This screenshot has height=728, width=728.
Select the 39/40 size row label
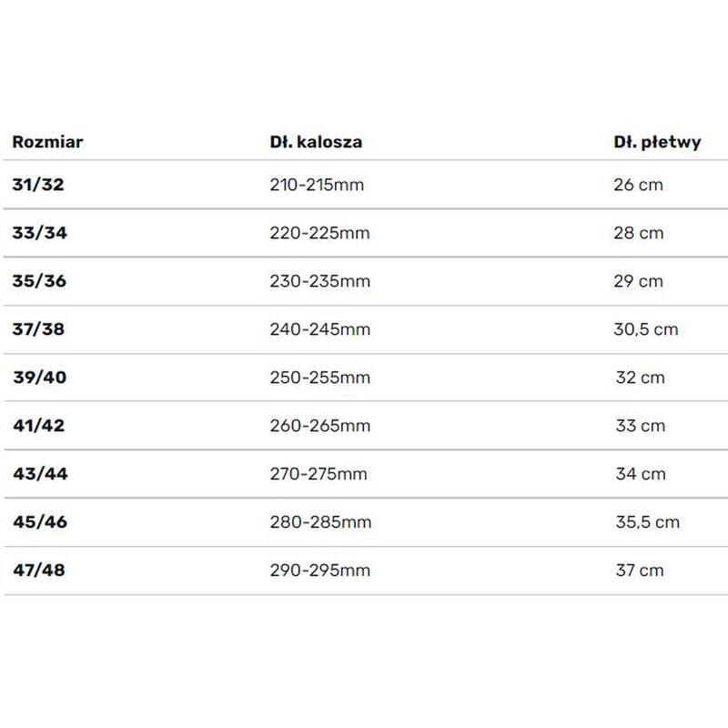[x=40, y=378]
